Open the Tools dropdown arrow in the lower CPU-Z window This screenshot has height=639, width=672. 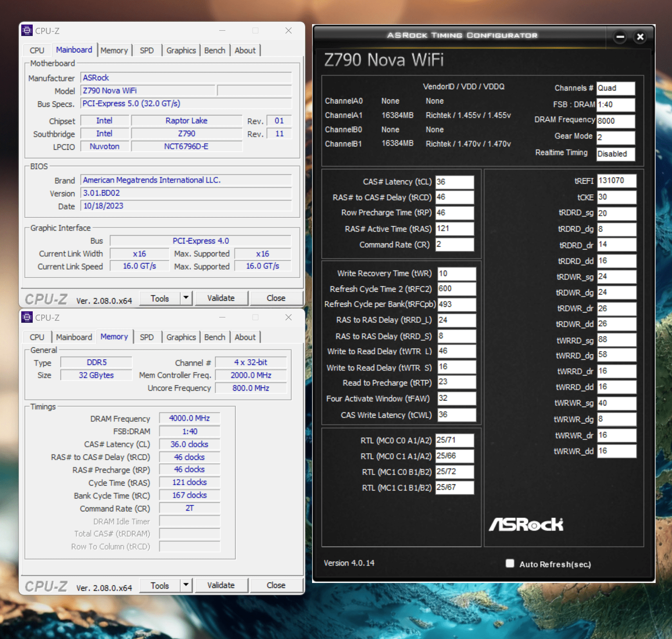(x=186, y=585)
